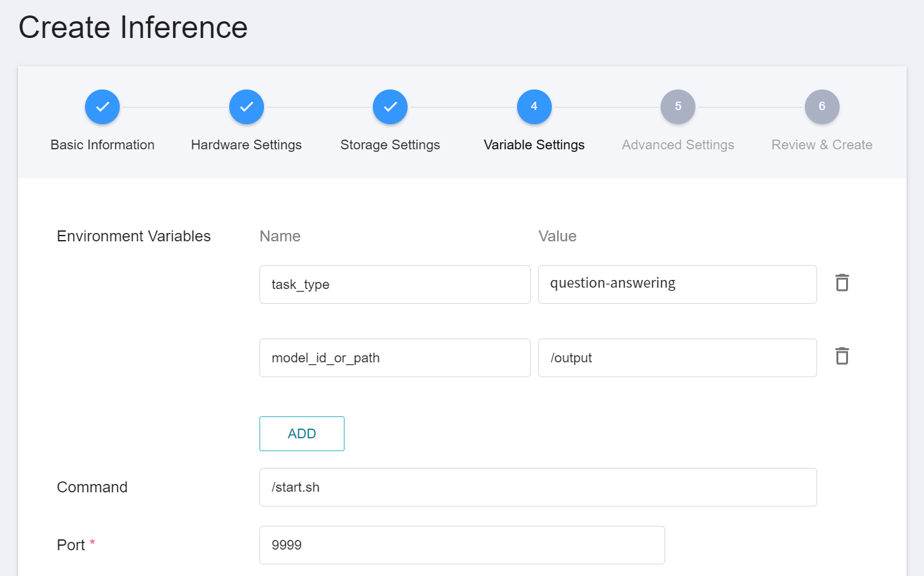
Task: Go to Hardware Settings step label
Action: tap(247, 145)
